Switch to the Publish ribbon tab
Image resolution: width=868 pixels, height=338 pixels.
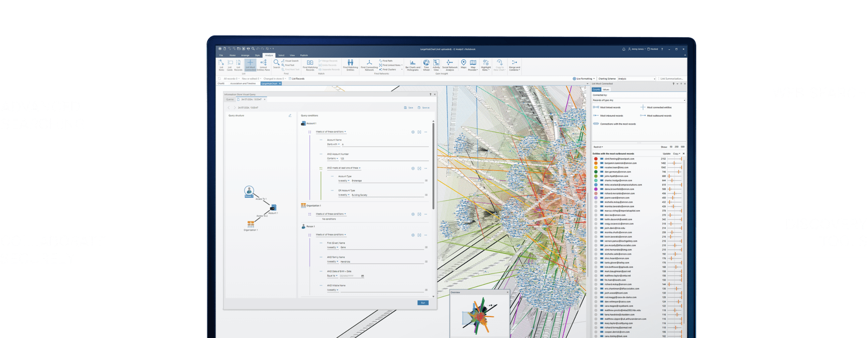(304, 55)
